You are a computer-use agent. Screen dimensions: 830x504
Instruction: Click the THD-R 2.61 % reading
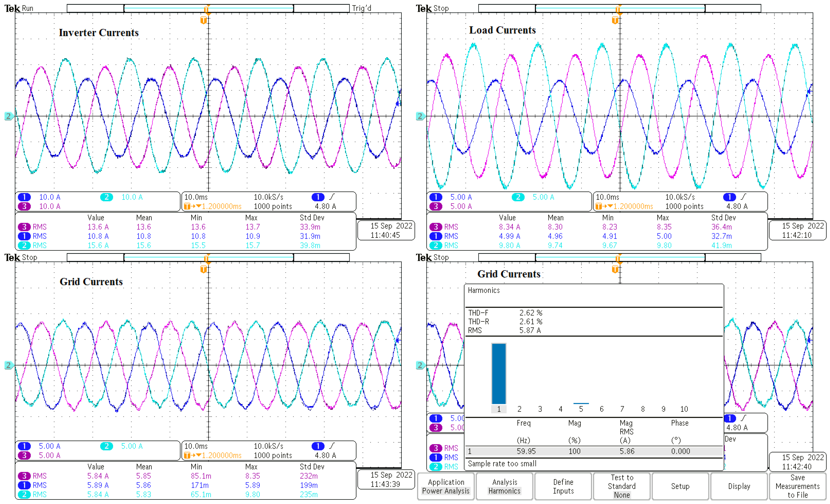(505, 322)
